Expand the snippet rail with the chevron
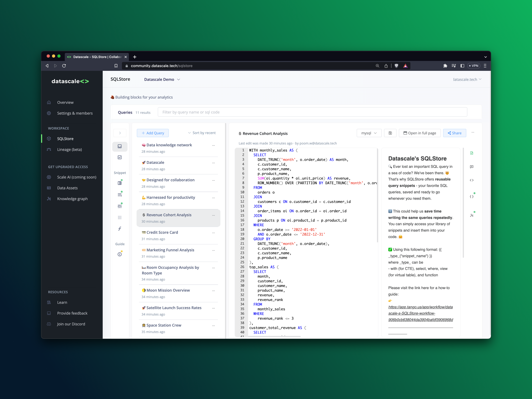Screen dimensions: 532x399 pos(120,133)
